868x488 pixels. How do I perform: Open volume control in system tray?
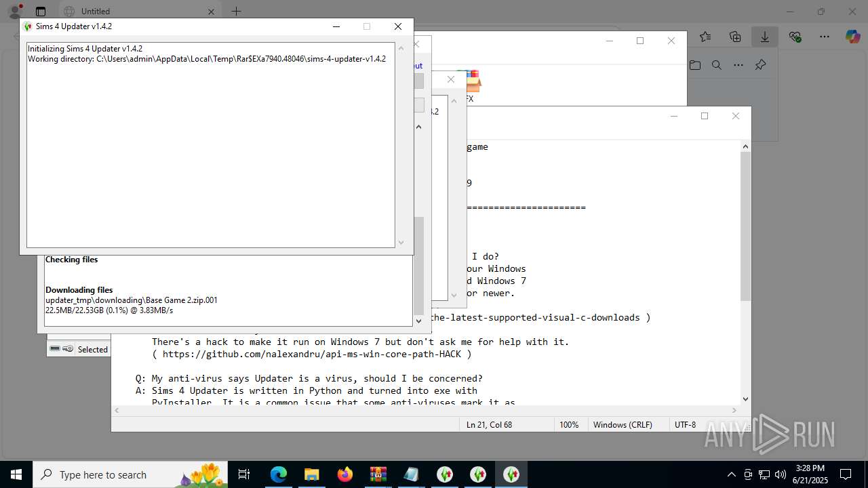coord(781,474)
